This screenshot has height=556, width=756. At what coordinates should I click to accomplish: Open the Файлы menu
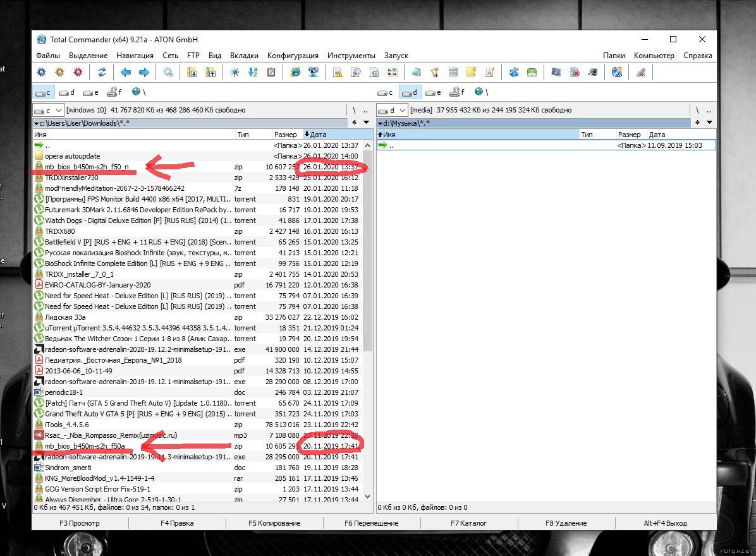coord(48,56)
